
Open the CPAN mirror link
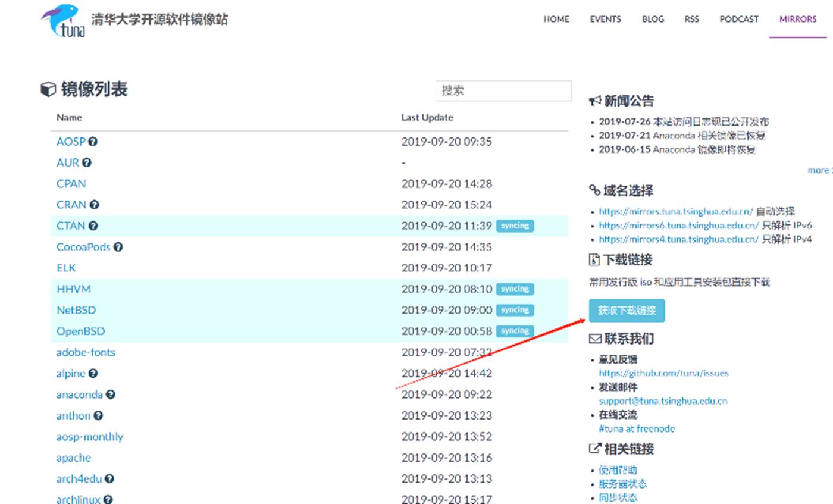pyautogui.click(x=71, y=184)
